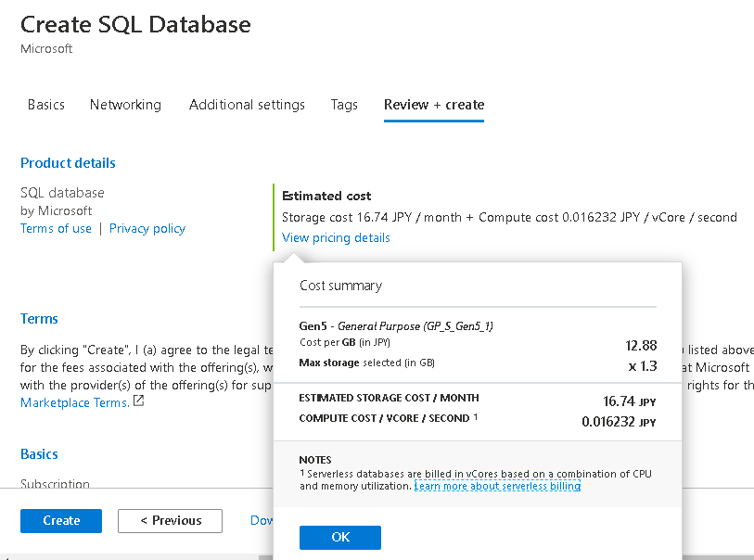Click the Product details section heading

68,162
